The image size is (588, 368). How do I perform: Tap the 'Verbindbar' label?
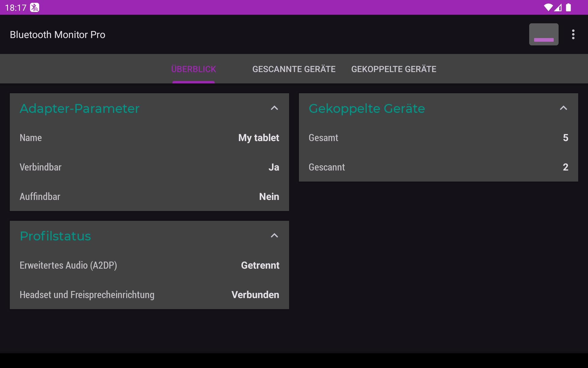tap(40, 167)
